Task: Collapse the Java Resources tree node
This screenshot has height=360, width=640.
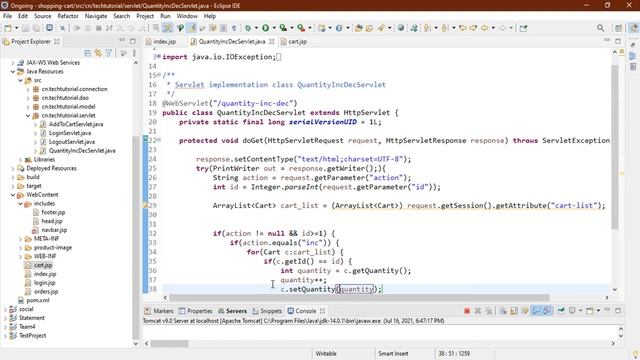Action: coord(13,71)
